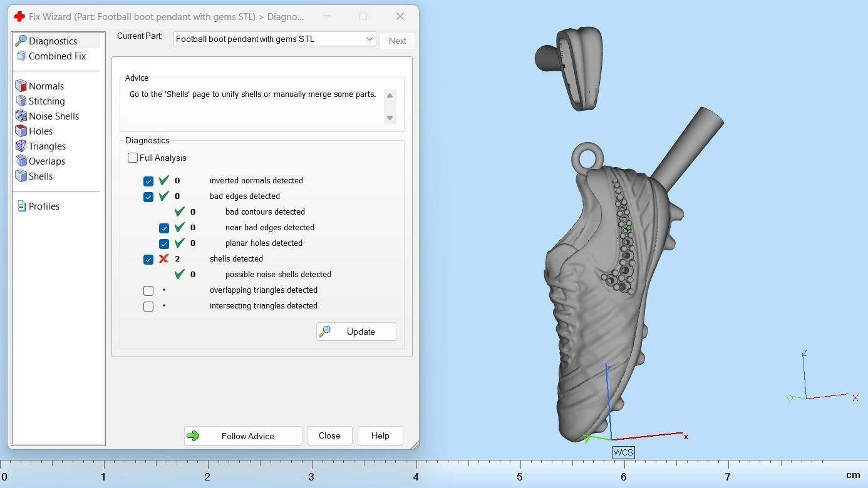Viewport: 868px width, 488px height.
Task: Click 'bad contours detected' text
Action: [x=265, y=211]
